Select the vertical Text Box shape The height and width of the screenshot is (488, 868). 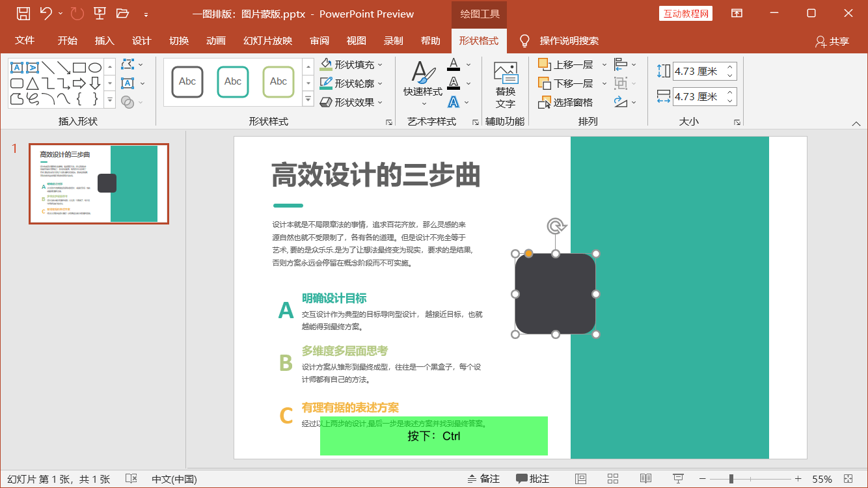pyautogui.click(x=33, y=67)
